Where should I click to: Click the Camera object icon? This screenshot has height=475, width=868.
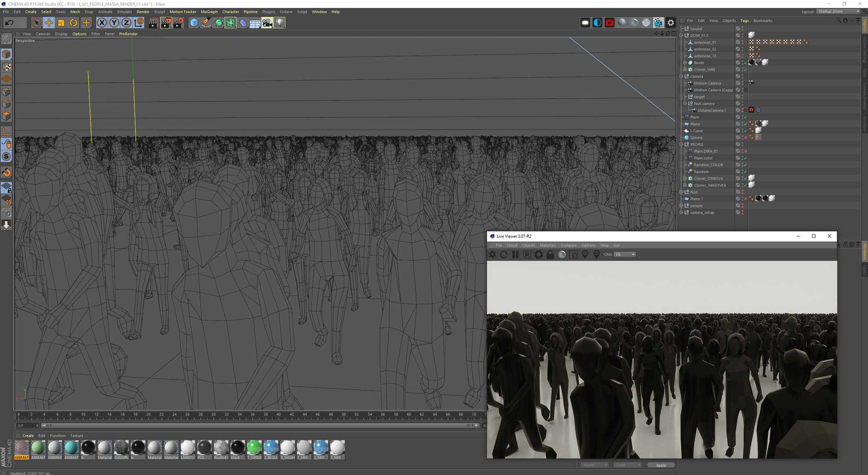pyautogui.click(x=267, y=22)
